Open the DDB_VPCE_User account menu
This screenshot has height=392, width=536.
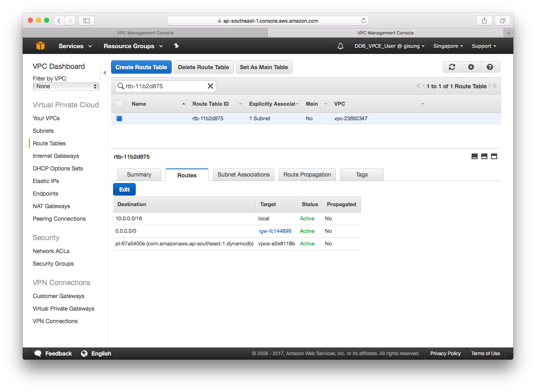click(x=390, y=46)
